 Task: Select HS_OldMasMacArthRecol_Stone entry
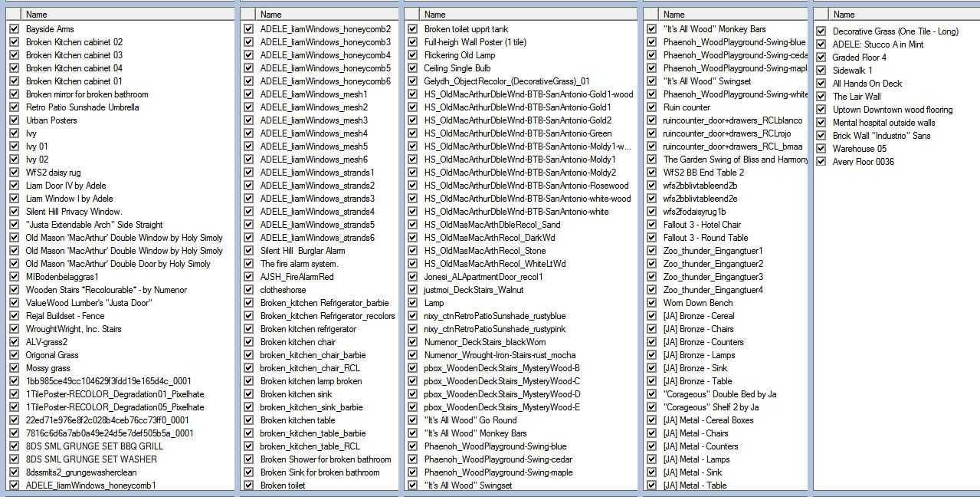(x=485, y=251)
